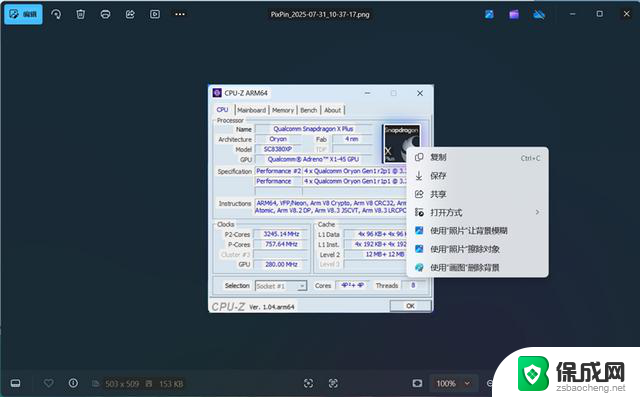640x397 pixels.
Task: Show file info with the info icon
Action: (x=73, y=383)
